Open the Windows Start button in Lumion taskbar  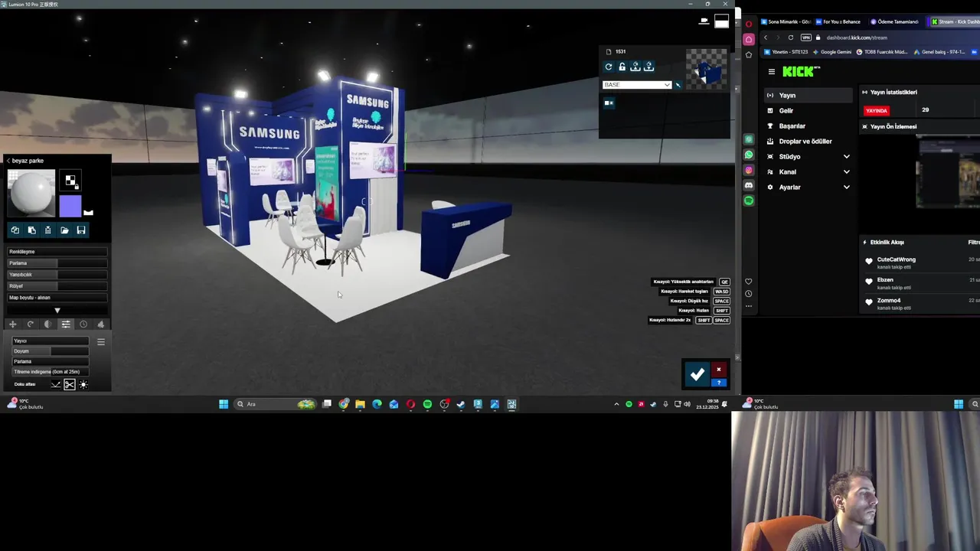[224, 404]
